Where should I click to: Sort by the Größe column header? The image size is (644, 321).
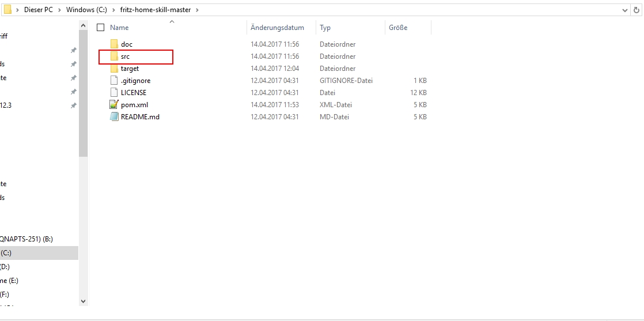point(398,28)
